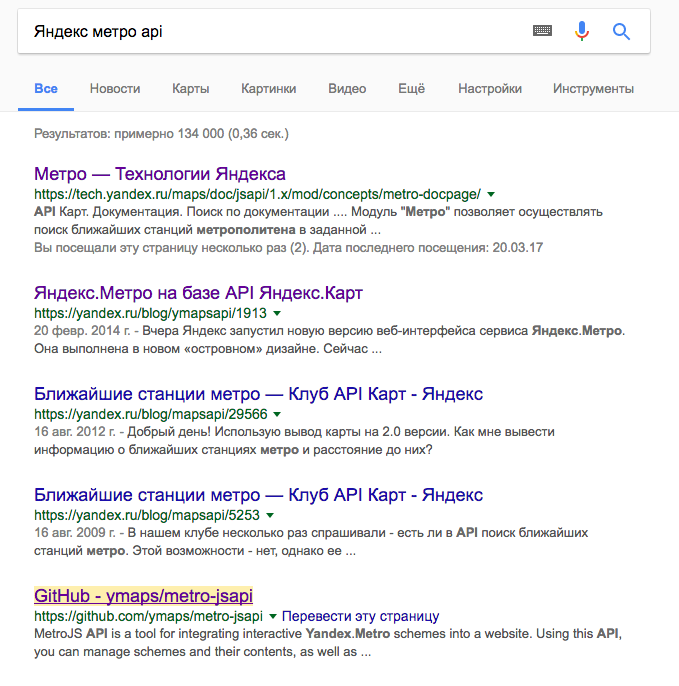Click 'Перевести эту страницу' link

click(x=360, y=616)
